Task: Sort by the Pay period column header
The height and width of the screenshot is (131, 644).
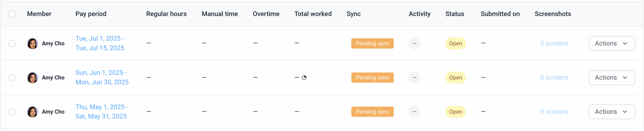Action: point(91,14)
